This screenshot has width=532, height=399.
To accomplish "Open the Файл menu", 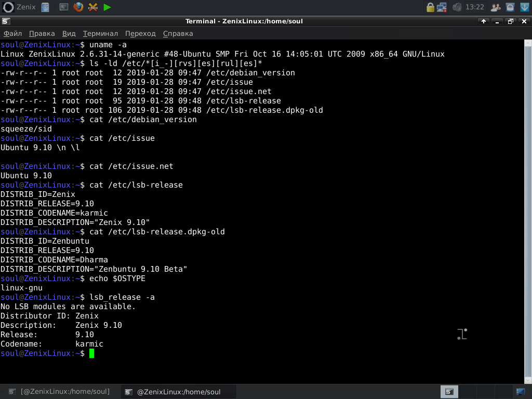I will point(12,34).
